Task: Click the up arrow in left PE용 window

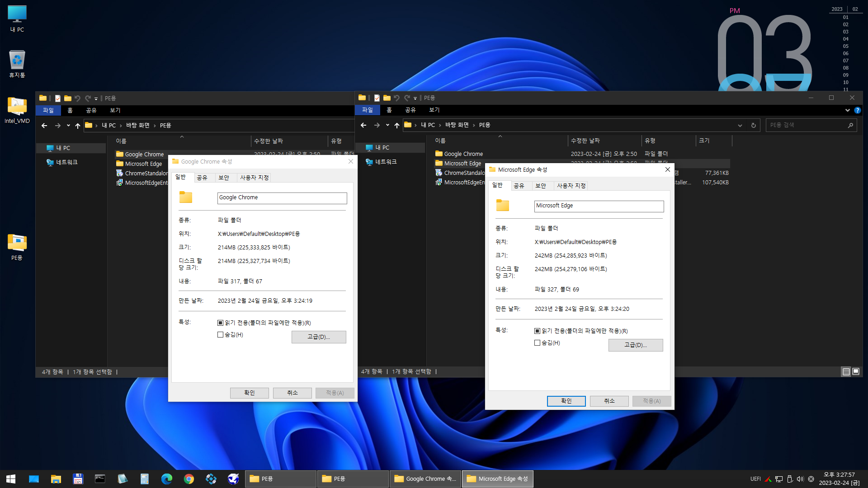Action: 78,126
